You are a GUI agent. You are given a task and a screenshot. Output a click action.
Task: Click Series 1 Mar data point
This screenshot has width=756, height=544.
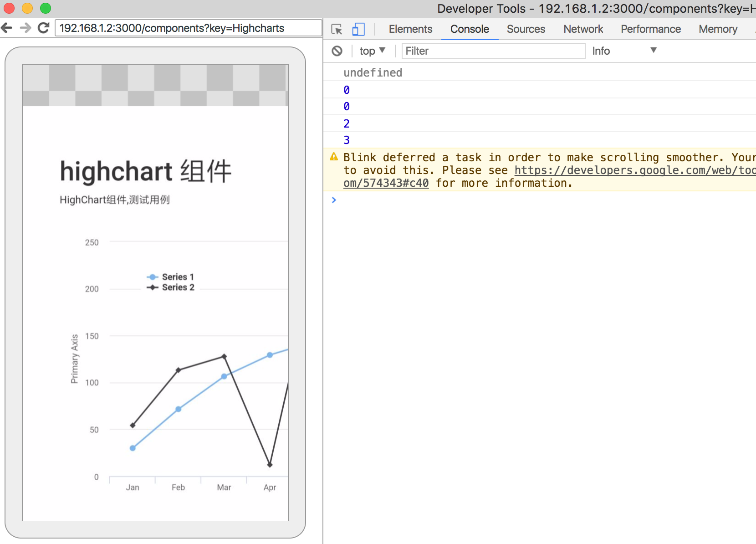click(224, 376)
